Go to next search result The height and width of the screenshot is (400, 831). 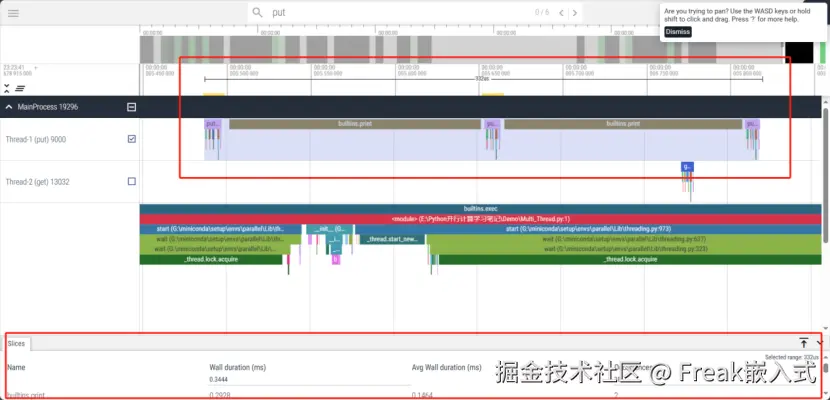pos(574,13)
